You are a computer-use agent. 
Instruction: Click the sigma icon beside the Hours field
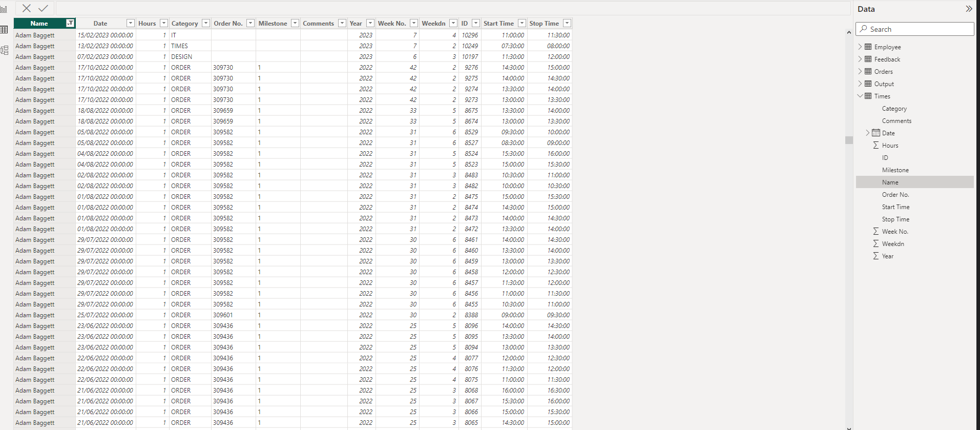pos(876,145)
